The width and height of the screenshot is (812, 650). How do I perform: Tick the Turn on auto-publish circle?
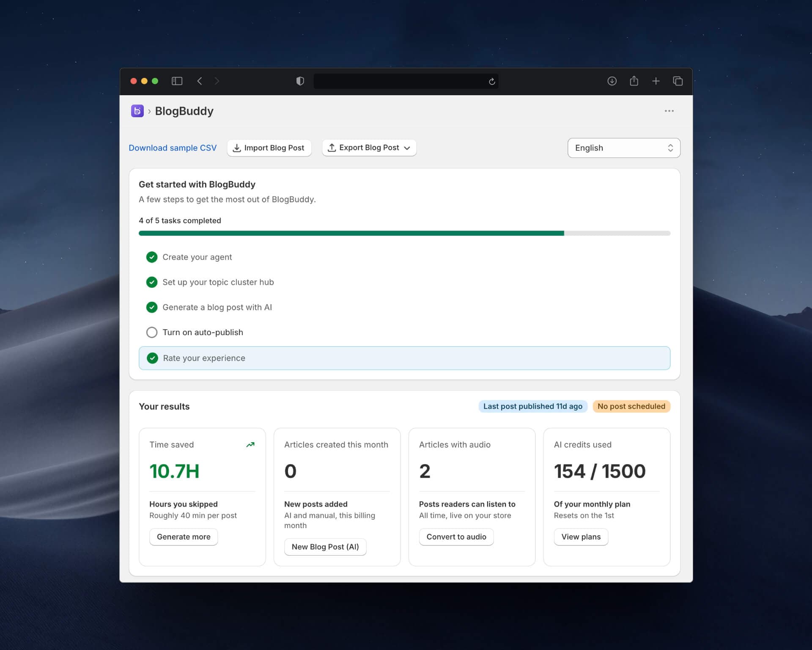[x=152, y=332]
